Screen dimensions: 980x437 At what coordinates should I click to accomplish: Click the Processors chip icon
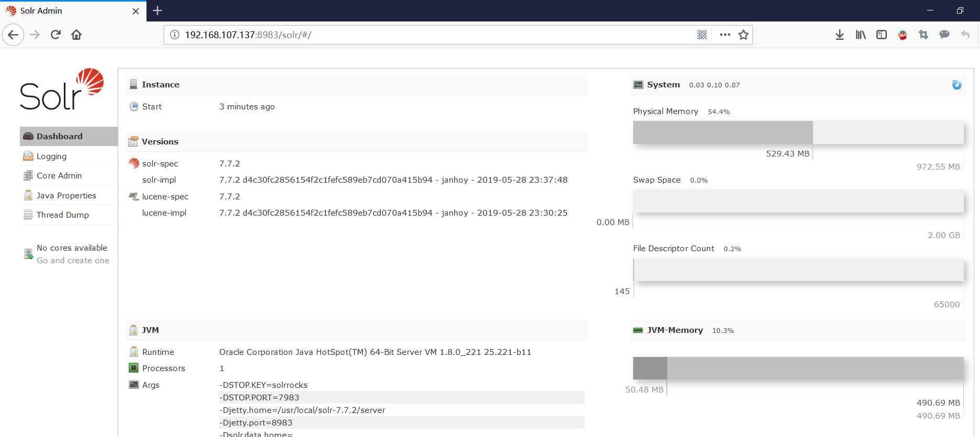pos(134,368)
